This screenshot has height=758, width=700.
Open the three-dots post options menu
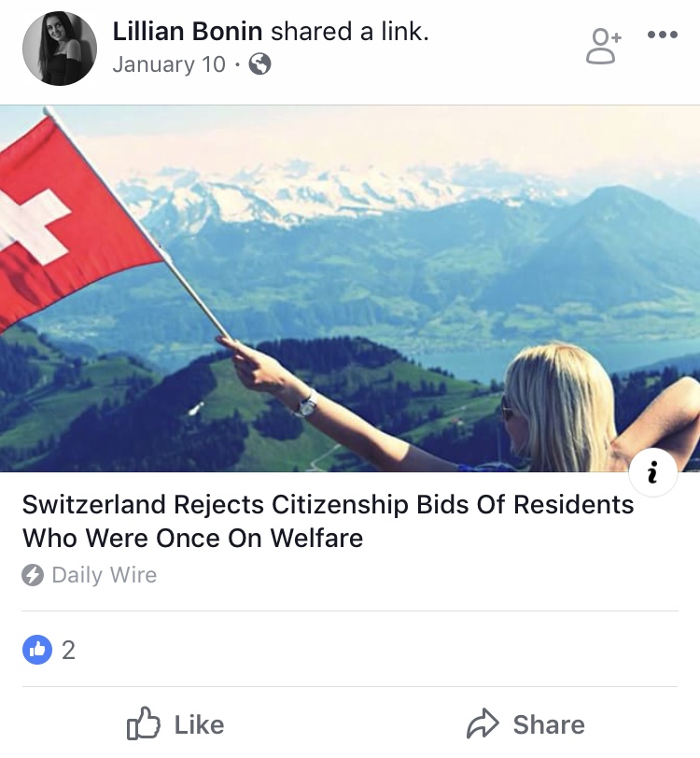point(663,35)
